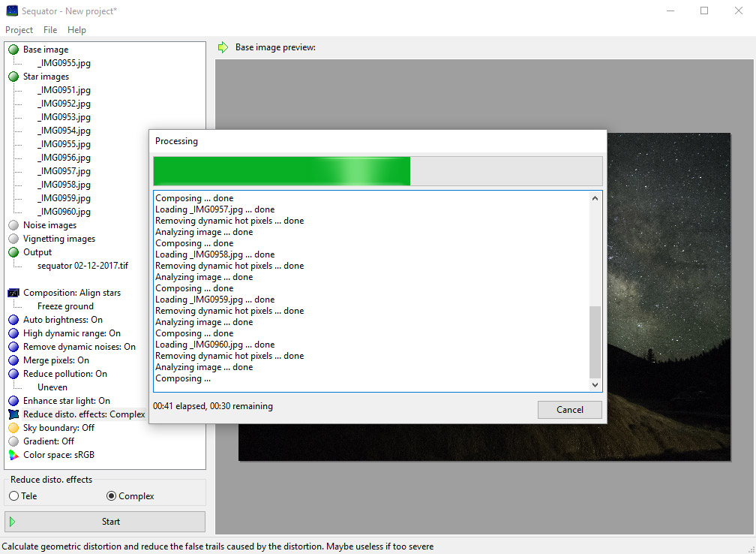The width and height of the screenshot is (756, 554).
Task: Select output file sequator 02-12-2017.tif
Action: [83, 266]
